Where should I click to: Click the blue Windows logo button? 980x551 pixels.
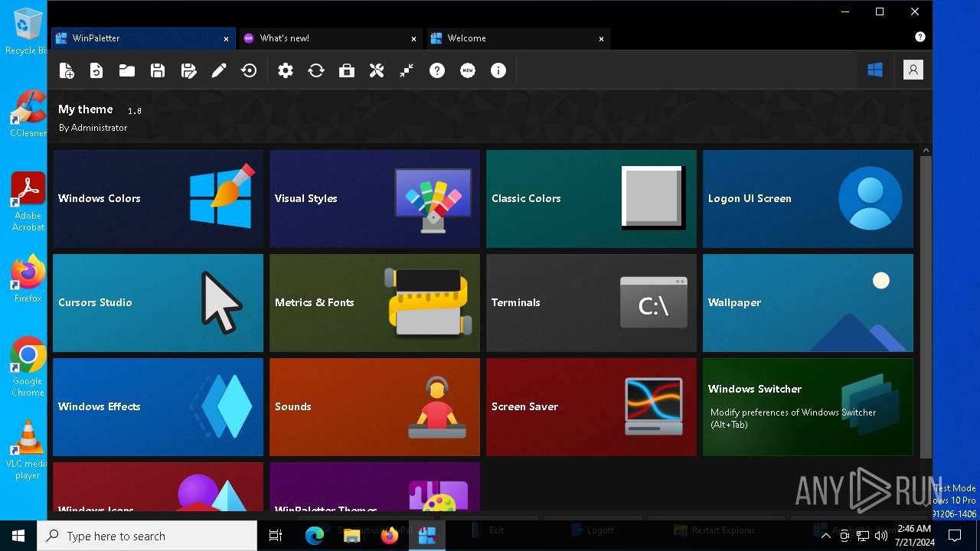click(875, 70)
